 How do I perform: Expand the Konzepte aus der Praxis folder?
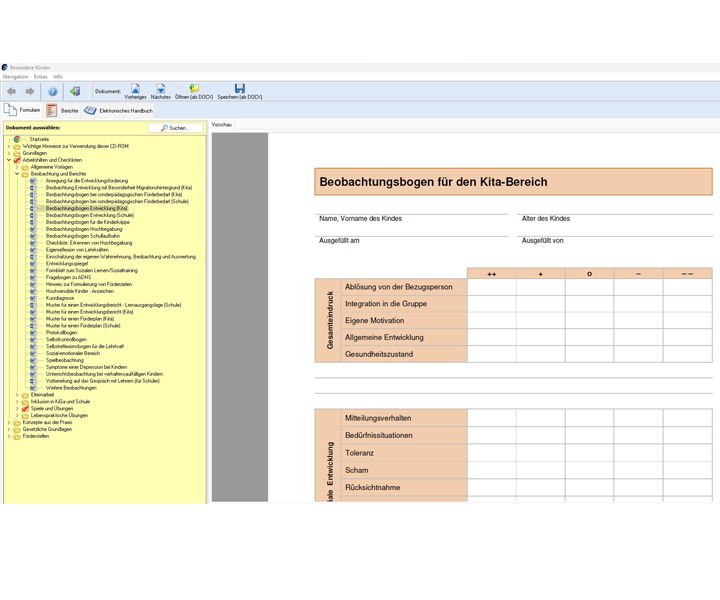tap(9, 422)
